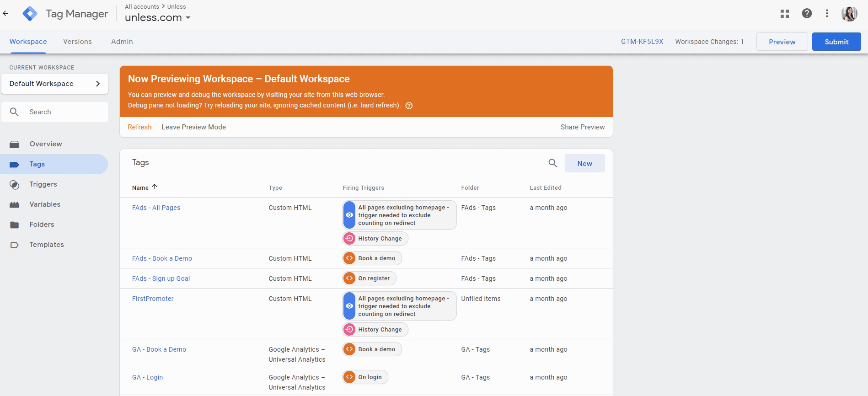This screenshot has height=396, width=868.
Task: Click the On login trigger icon
Action: coord(349,377)
